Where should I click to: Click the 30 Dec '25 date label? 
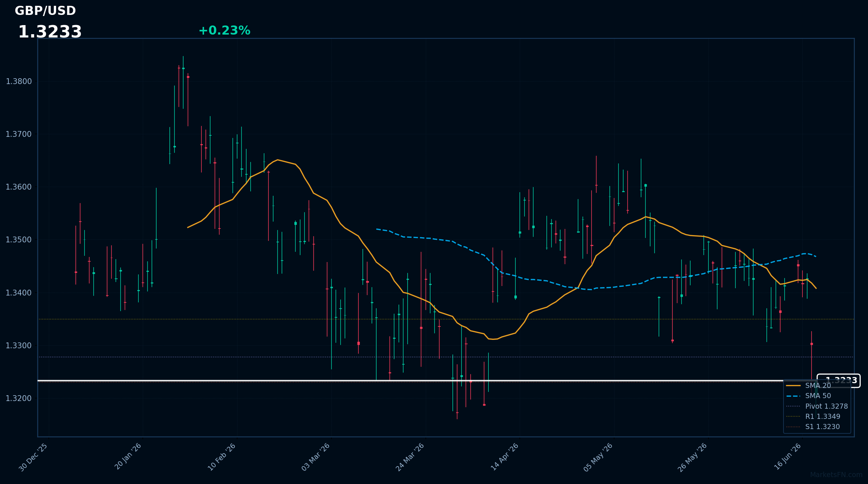tap(33, 457)
